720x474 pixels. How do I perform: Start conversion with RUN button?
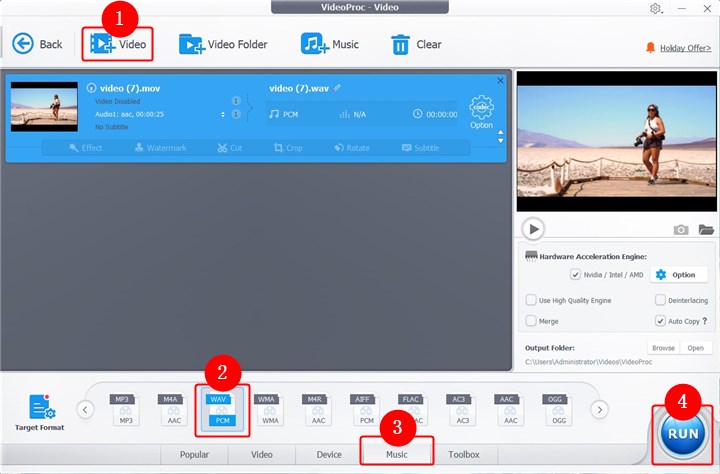click(x=683, y=434)
